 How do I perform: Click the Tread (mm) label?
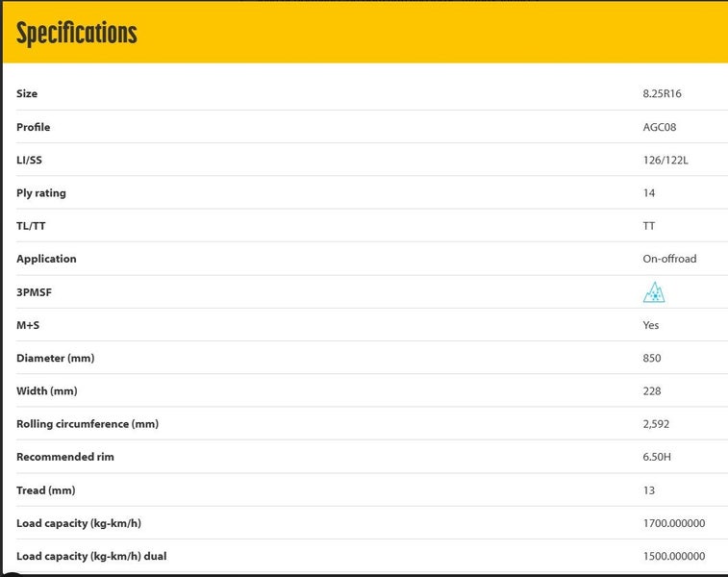click(x=45, y=490)
